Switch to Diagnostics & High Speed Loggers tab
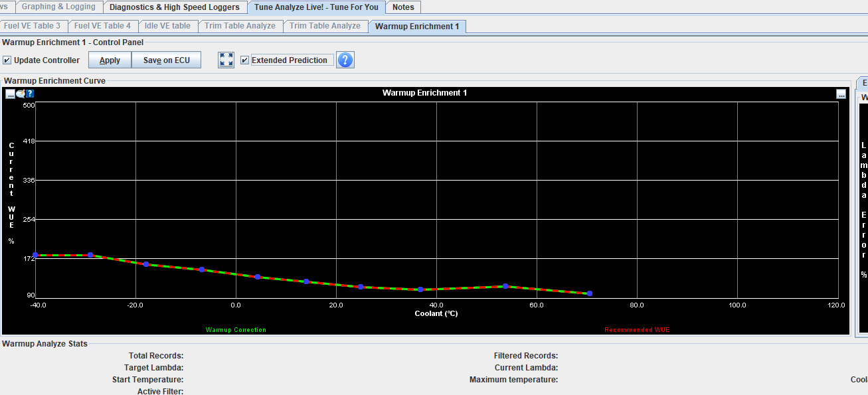This screenshot has width=868, height=395. click(174, 7)
